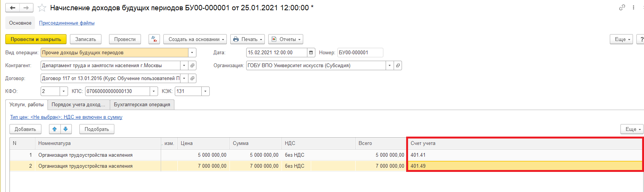Open Отчеты dropdown menu
The image size is (644, 192).
tap(286, 39)
